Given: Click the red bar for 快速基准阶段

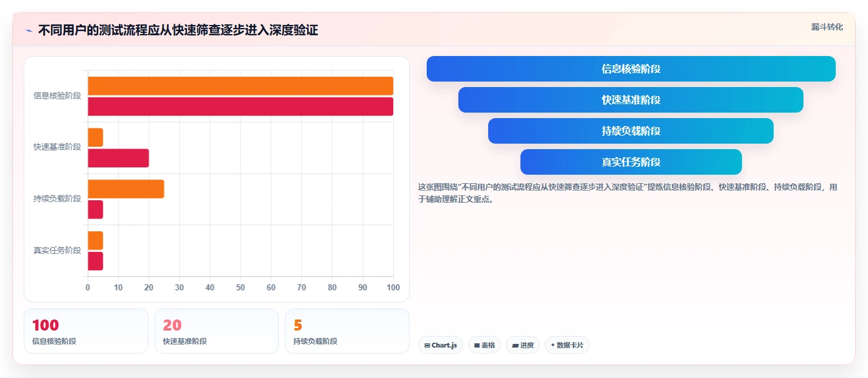Looking at the screenshot, I should [118, 158].
